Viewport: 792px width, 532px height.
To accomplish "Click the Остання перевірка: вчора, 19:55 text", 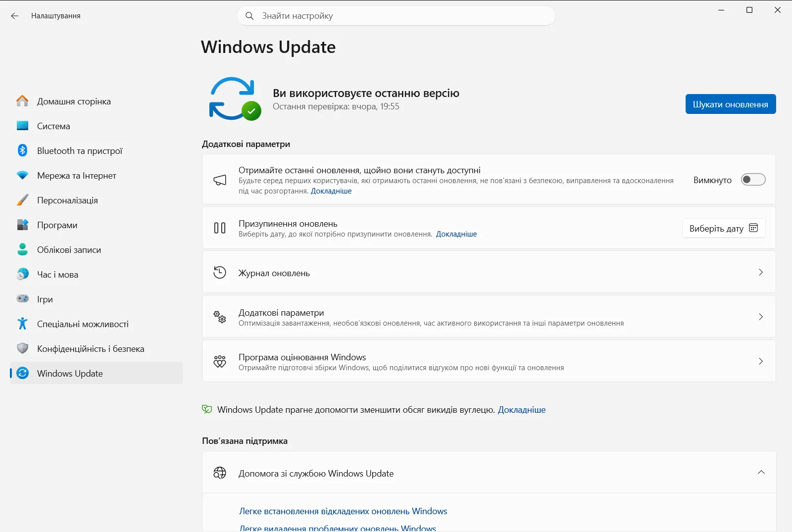I will pos(336,106).
